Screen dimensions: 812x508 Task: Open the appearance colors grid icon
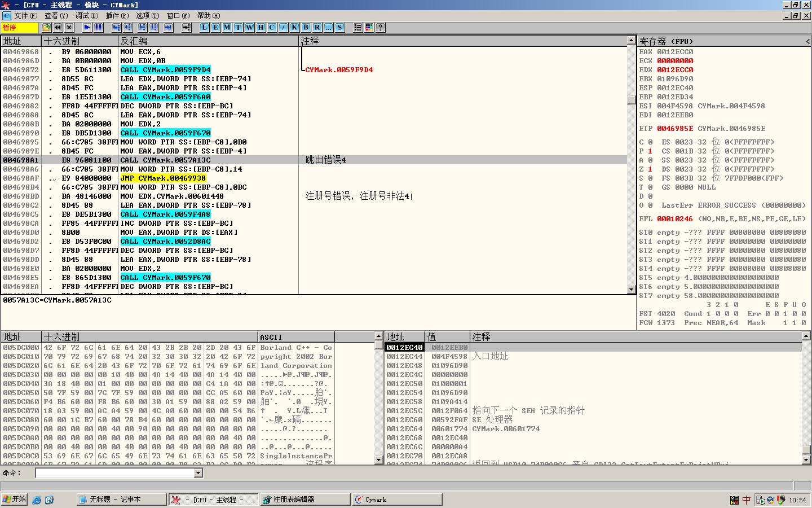click(369, 27)
